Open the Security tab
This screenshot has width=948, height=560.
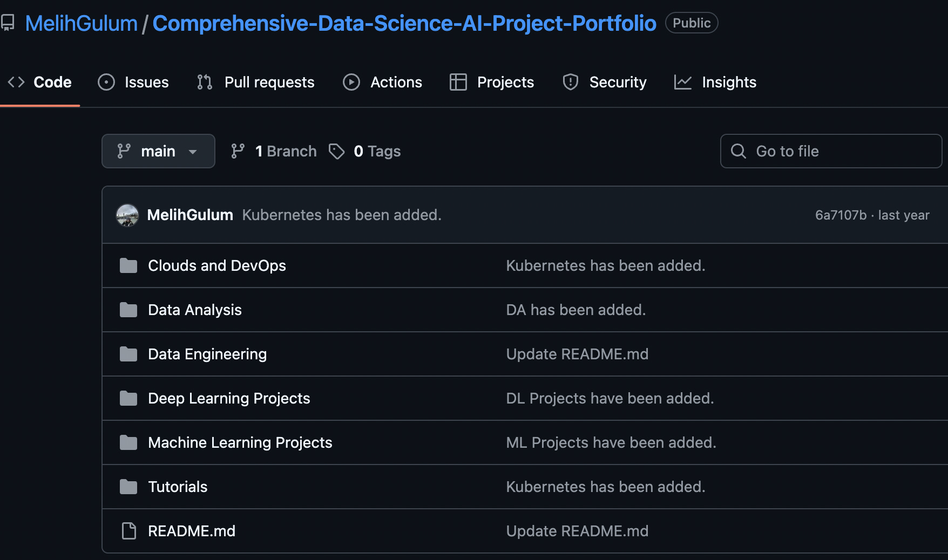tap(605, 82)
